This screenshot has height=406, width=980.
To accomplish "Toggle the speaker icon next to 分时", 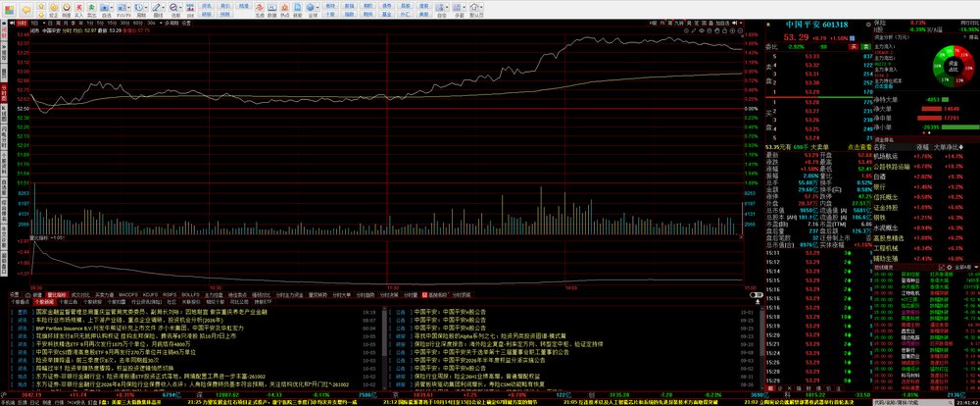I will coord(12,23).
